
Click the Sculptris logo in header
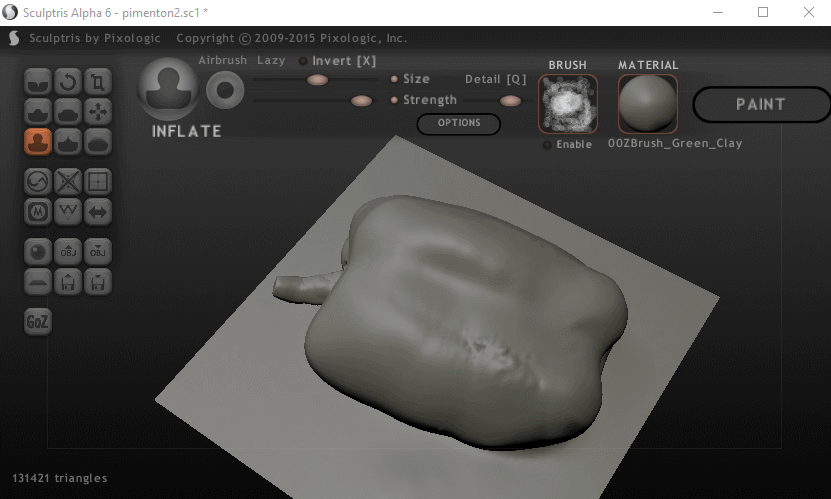coord(14,38)
